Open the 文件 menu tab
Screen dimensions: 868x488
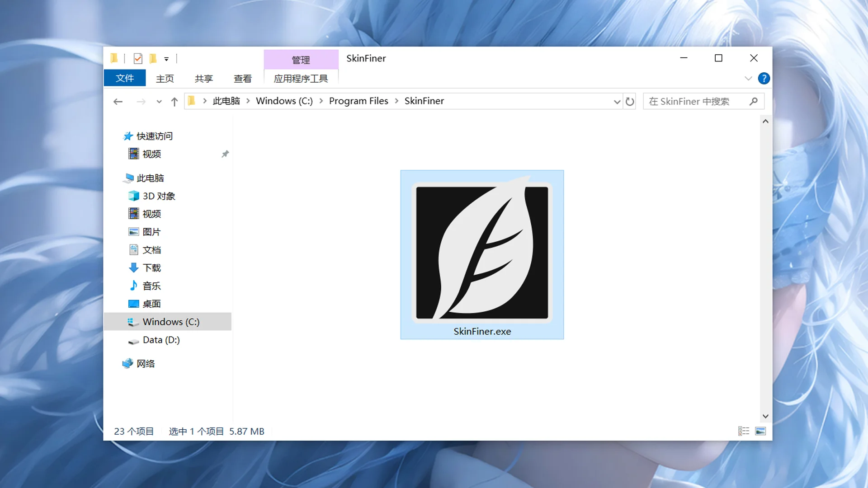click(x=124, y=78)
